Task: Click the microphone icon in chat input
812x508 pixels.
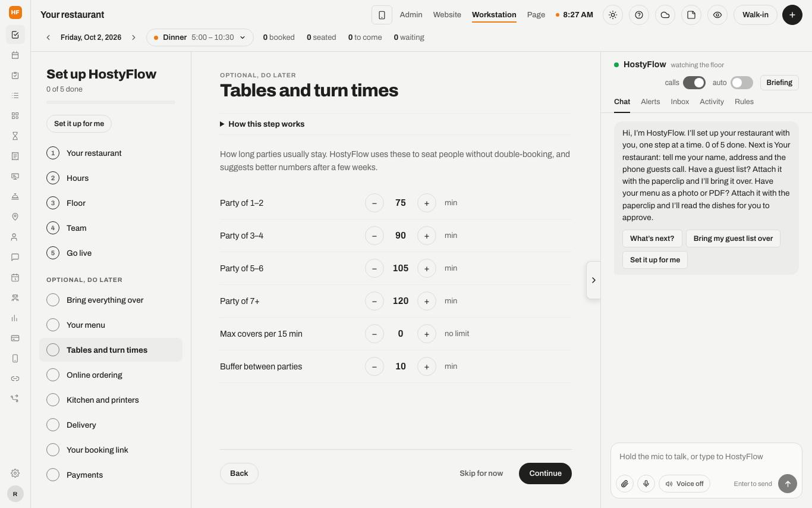Action: 646,484
